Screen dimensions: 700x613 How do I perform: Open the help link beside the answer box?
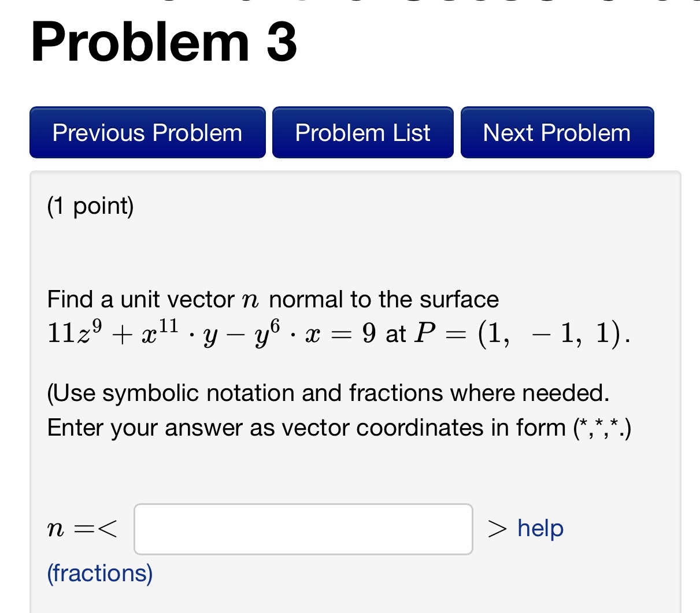coord(539,527)
